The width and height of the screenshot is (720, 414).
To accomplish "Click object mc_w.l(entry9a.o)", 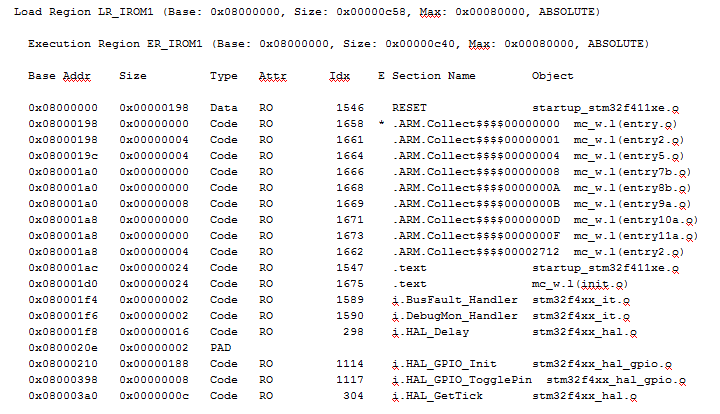I will click(x=632, y=204).
